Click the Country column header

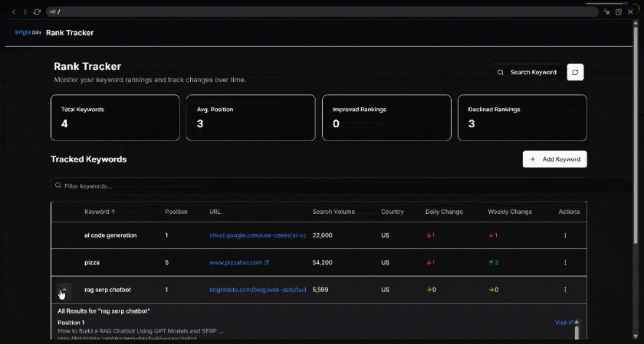coord(393,212)
